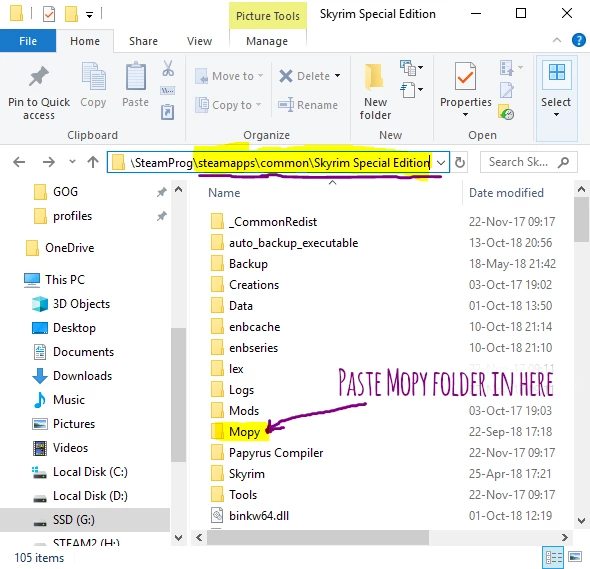
Task: Open the Easy access dropdown icon
Action: [x=411, y=90]
